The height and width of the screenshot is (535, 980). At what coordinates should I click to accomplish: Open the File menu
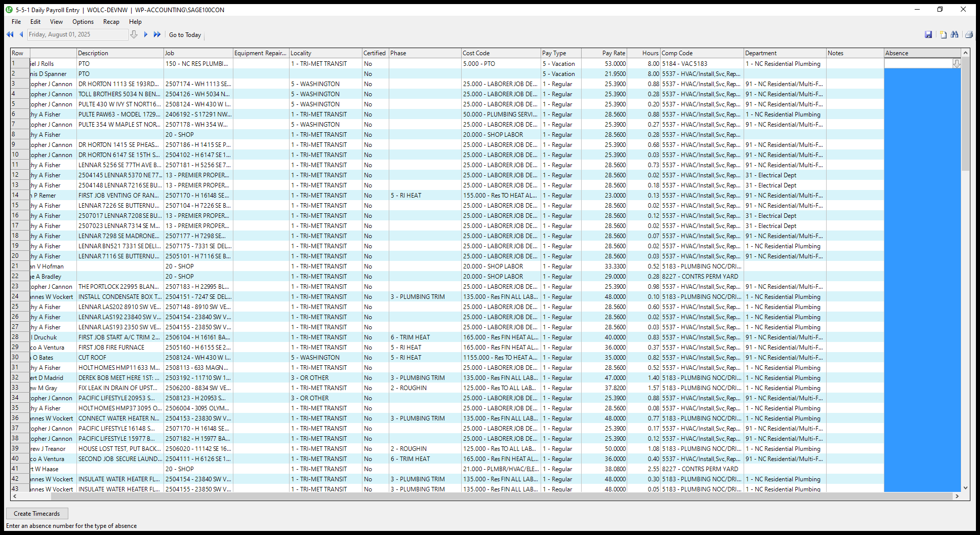coord(16,22)
